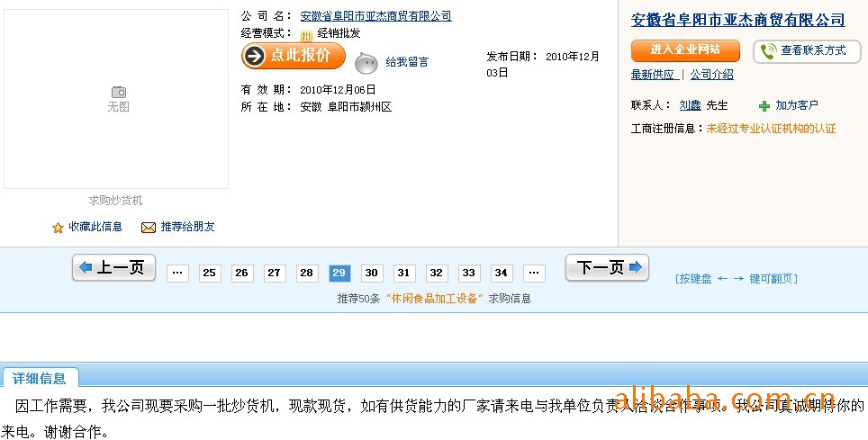Open the 公司介绍 link
This screenshot has height=440, width=868.
(711, 74)
